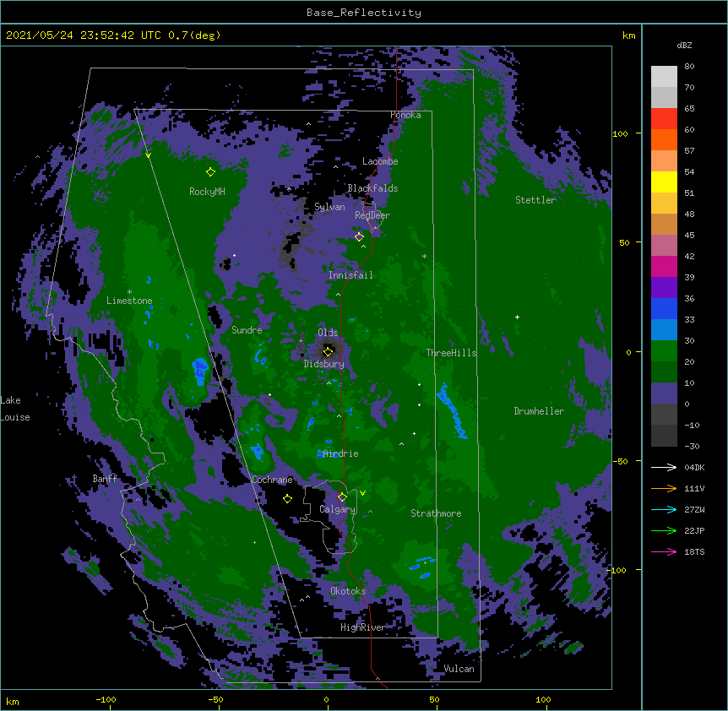Pick the bright green 30 dBZ legend swatch
The image size is (728, 711).
click(x=664, y=351)
